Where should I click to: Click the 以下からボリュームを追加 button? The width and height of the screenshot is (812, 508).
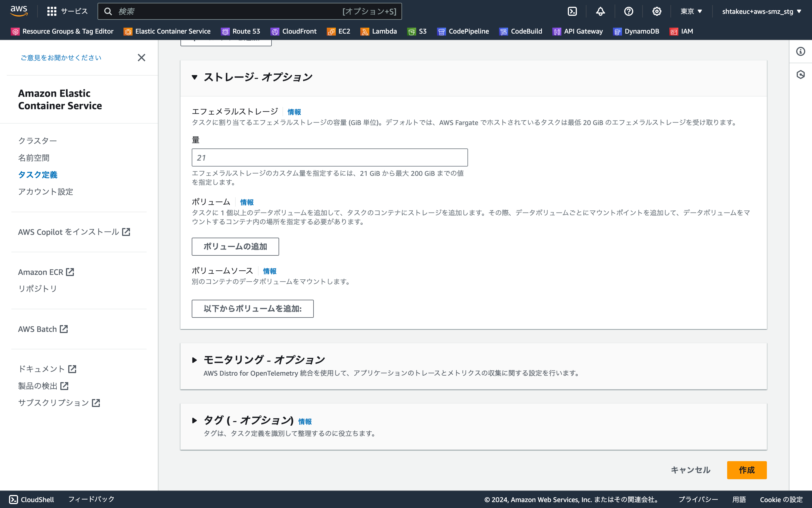tap(253, 308)
